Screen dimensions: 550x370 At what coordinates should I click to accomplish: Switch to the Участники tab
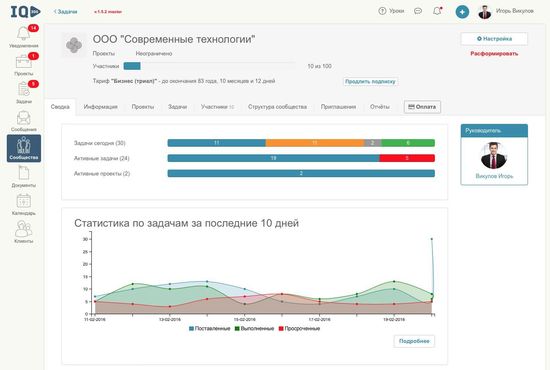[217, 107]
